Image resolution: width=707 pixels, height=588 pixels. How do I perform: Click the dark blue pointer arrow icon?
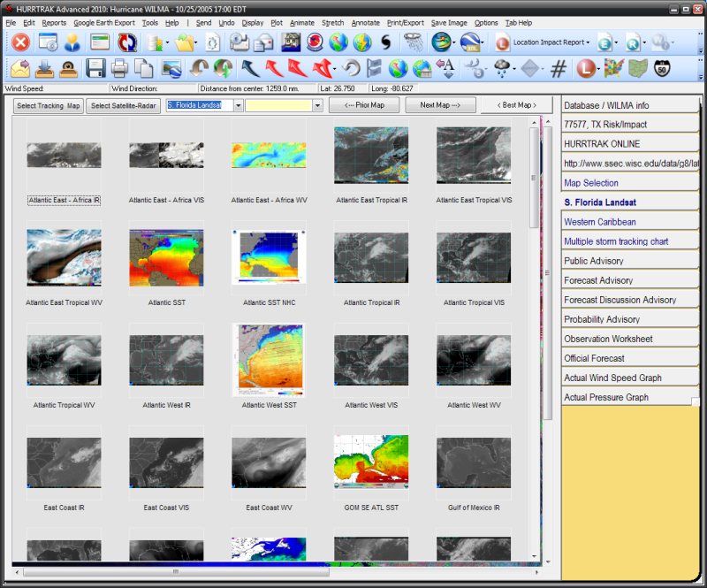point(250,69)
